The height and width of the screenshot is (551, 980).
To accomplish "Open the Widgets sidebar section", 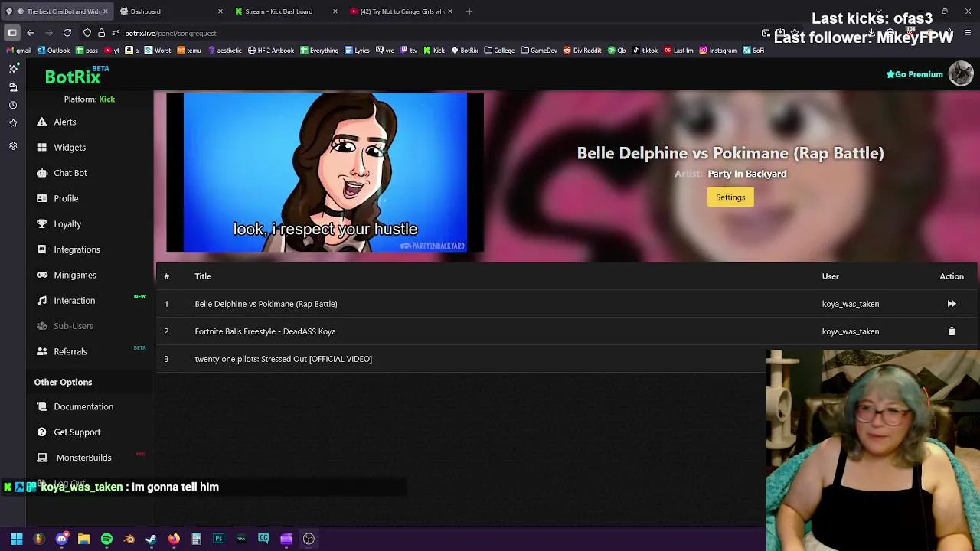I will pyautogui.click(x=69, y=147).
